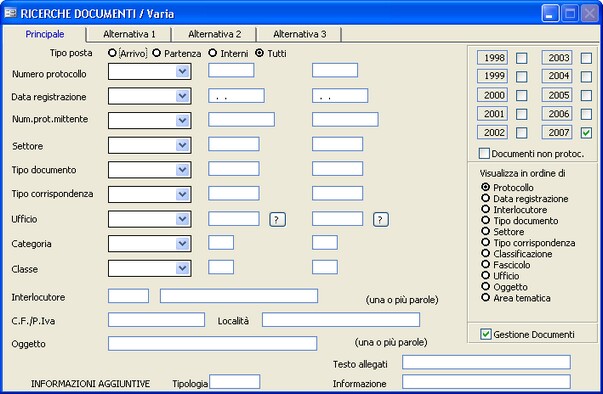Sort results by Classificazione
The width and height of the screenshot is (603, 394).
point(486,253)
